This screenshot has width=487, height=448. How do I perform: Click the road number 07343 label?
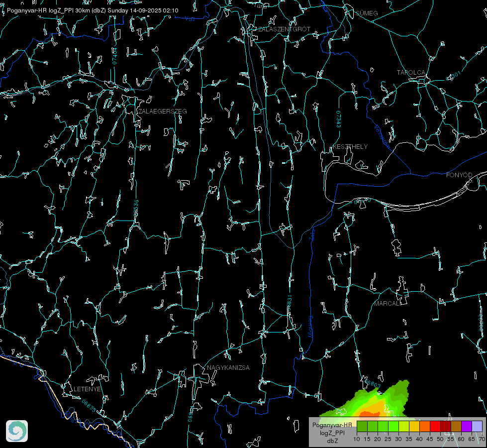(x=339, y=119)
